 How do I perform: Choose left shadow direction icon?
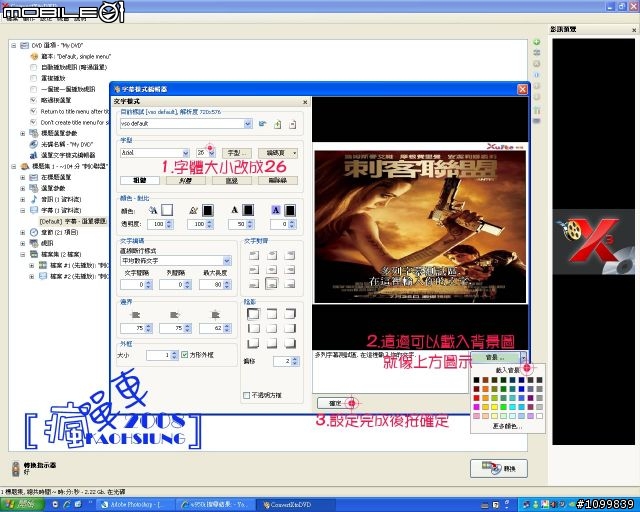click(x=253, y=328)
